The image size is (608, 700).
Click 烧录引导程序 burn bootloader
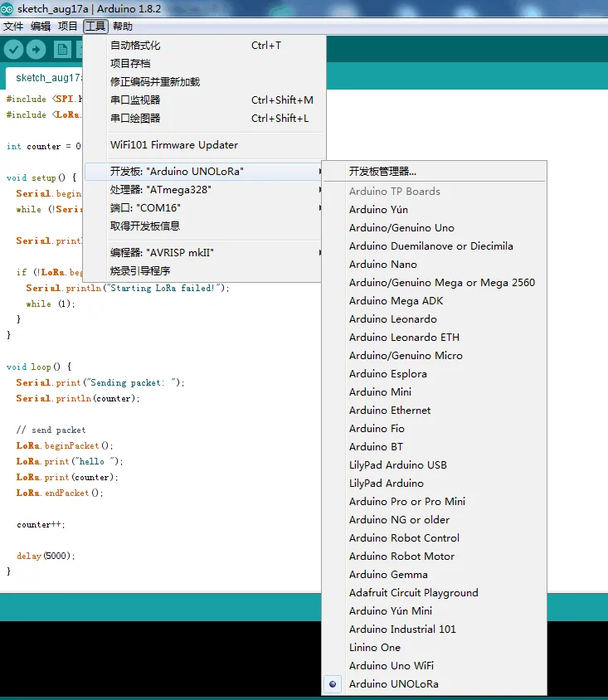203,271
